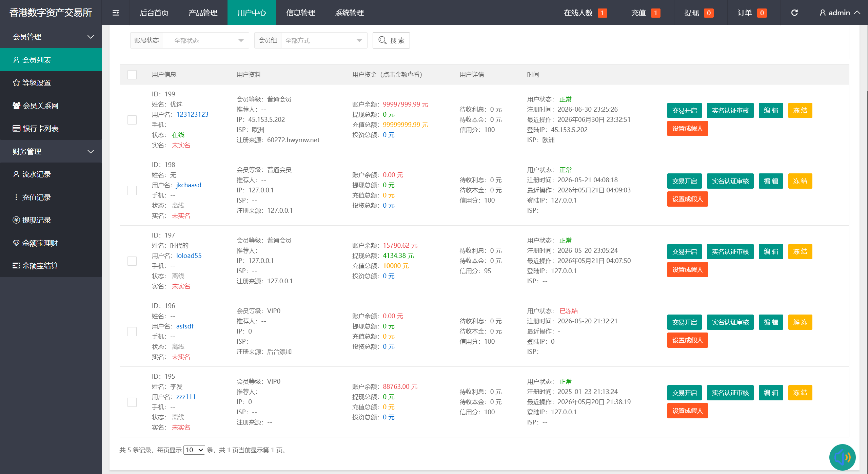Check the box for user ID 198
The height and width of the screenshot is (474, 868).
[132, 190]
